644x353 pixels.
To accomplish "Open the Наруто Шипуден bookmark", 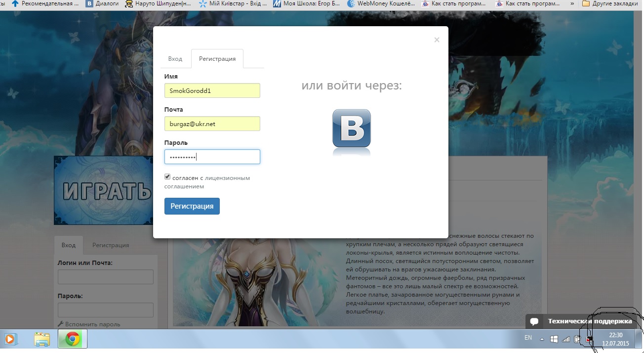I will coord(158,3).
